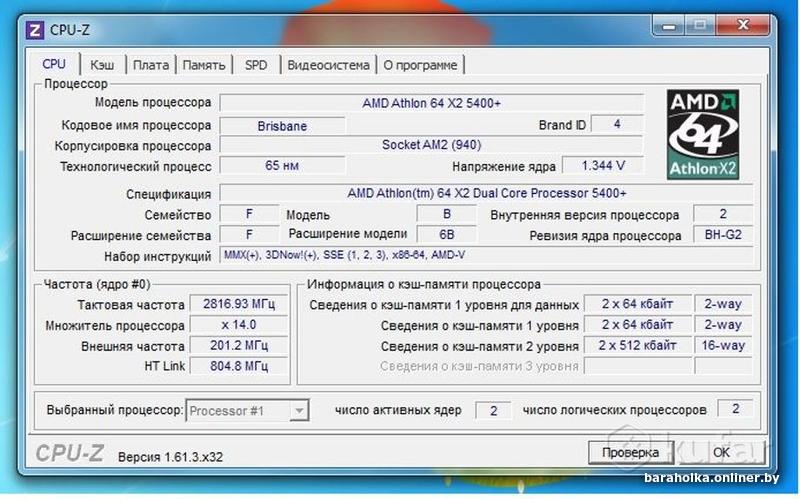The width and height of the screenshot is (800, 499).
Task: Click the specification field Dual Core Processor 5400+
Action: pos(486,193)
